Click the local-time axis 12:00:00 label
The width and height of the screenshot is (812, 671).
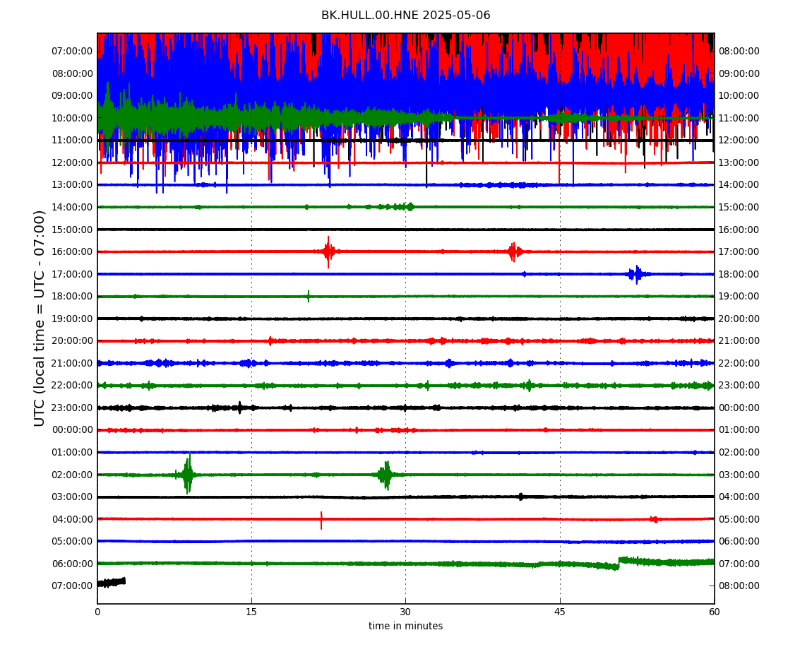click(739, 141)
